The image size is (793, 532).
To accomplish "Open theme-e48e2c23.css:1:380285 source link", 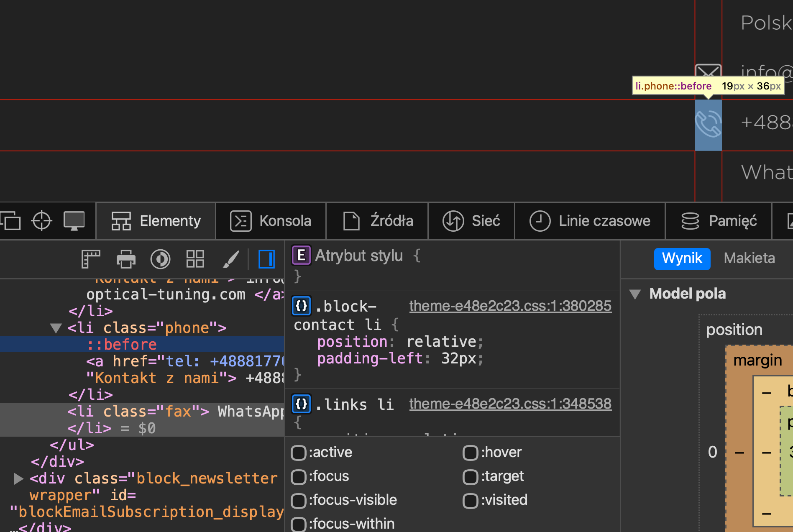I will (x=510, y=306).
